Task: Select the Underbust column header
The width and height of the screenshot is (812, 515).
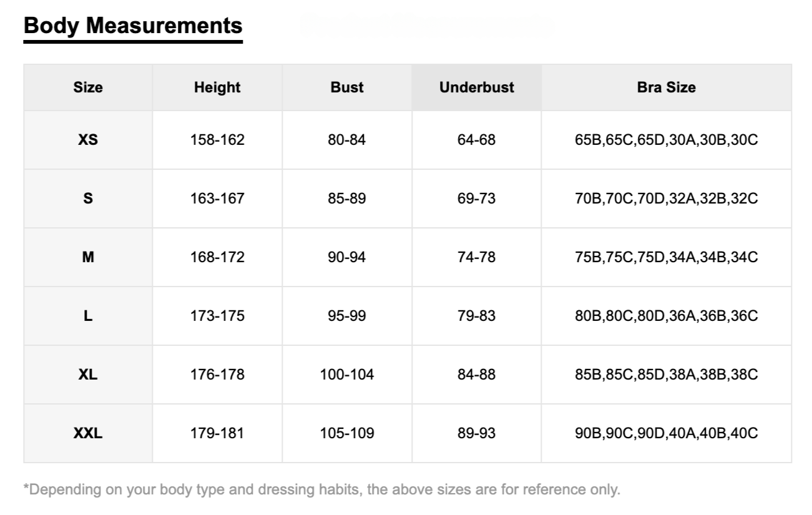Action: [477, 87]
